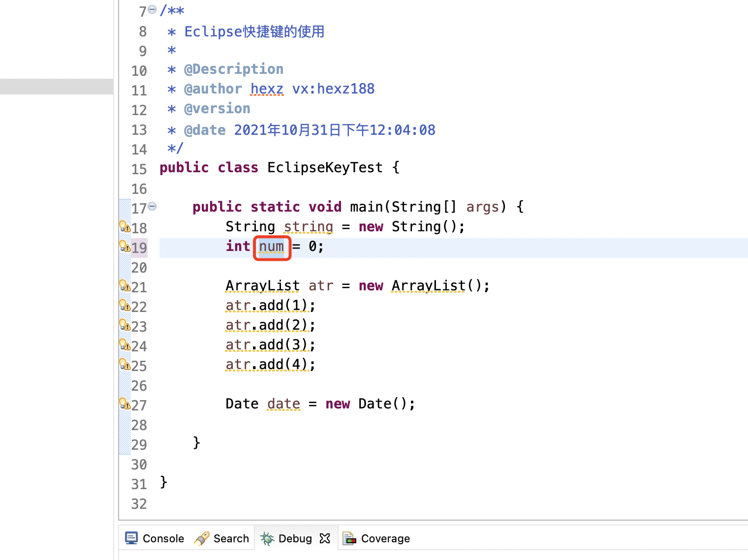The height and width of the screenshot is (560, 748).
Task: Collapse the Javadoc comment fold at line 7
Action: [x=153, y=9]
